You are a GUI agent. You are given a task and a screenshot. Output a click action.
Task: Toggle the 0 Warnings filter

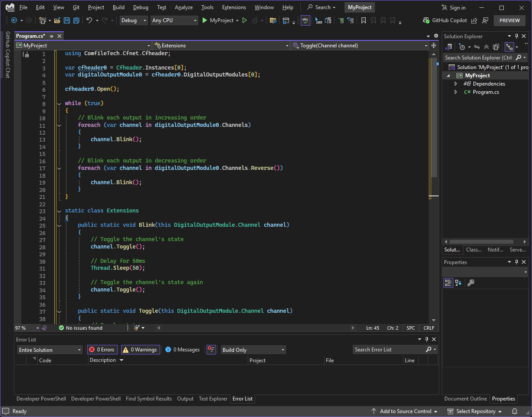[140, 350]
